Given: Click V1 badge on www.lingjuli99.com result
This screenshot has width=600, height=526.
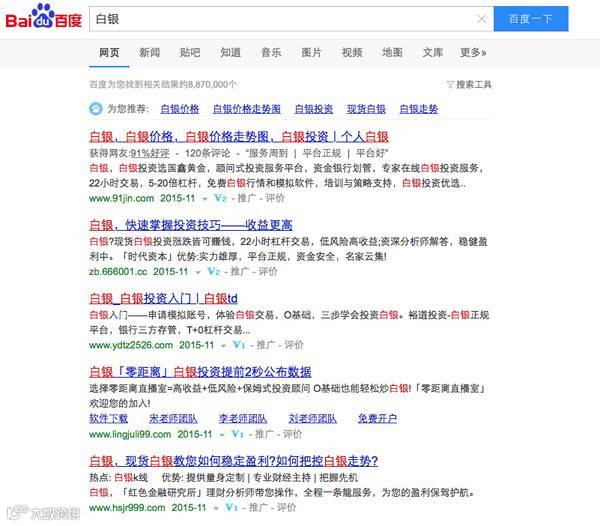Looking at the screenshot, I should [x=238, y=434].
